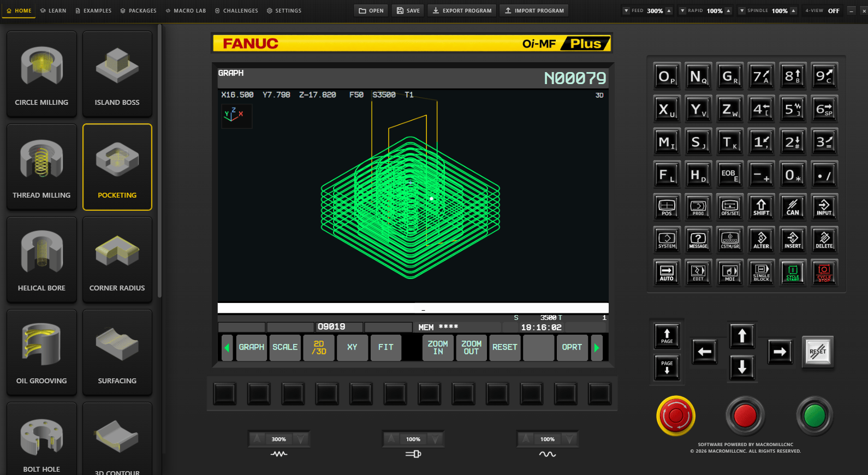Go to MACRO LAB tab

tap(186, 10)
